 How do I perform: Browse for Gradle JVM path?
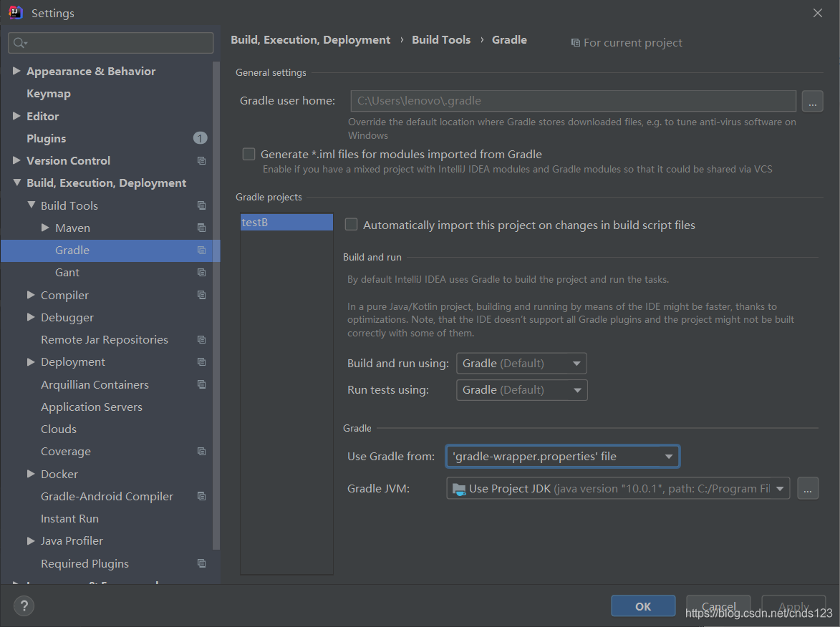[x=808, y=488]
